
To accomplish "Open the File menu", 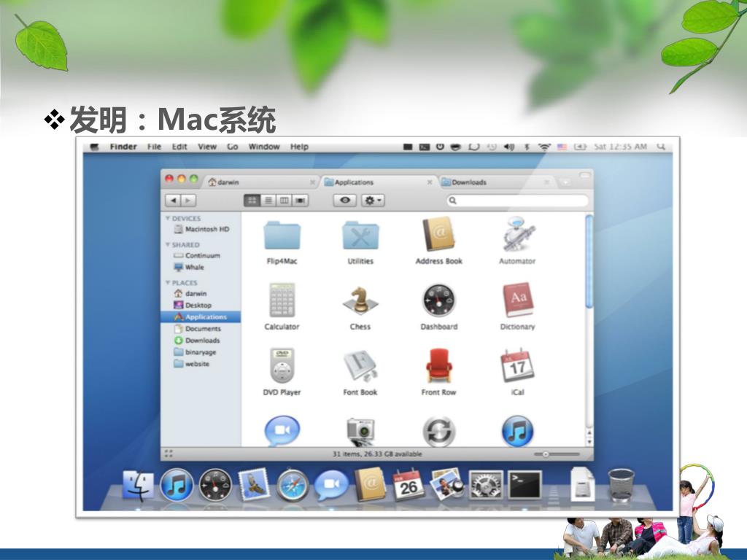I will (x=154, y=147).
